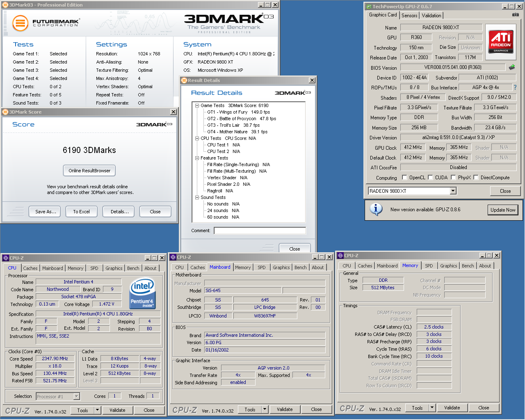The width and height of the screenshot is (525, 420).
Task: Click the blue info icon beside the update notice
Action: [376, 209]
